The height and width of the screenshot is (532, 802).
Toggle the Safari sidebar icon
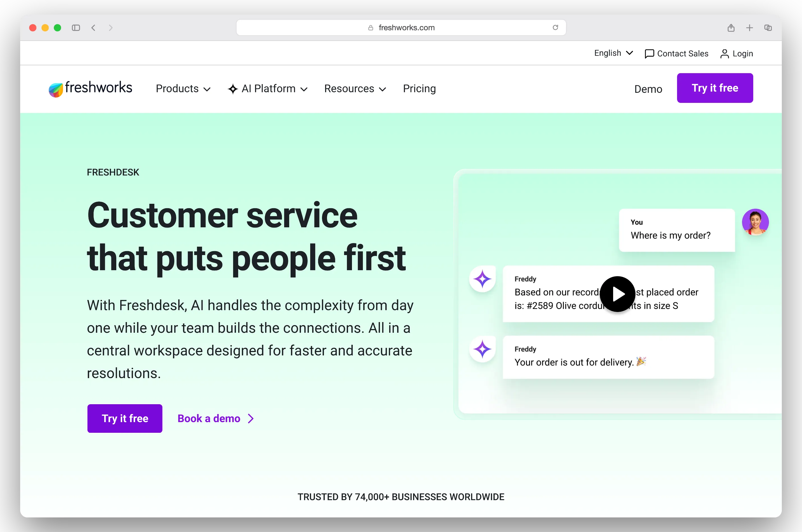click(x=76, y=28)
